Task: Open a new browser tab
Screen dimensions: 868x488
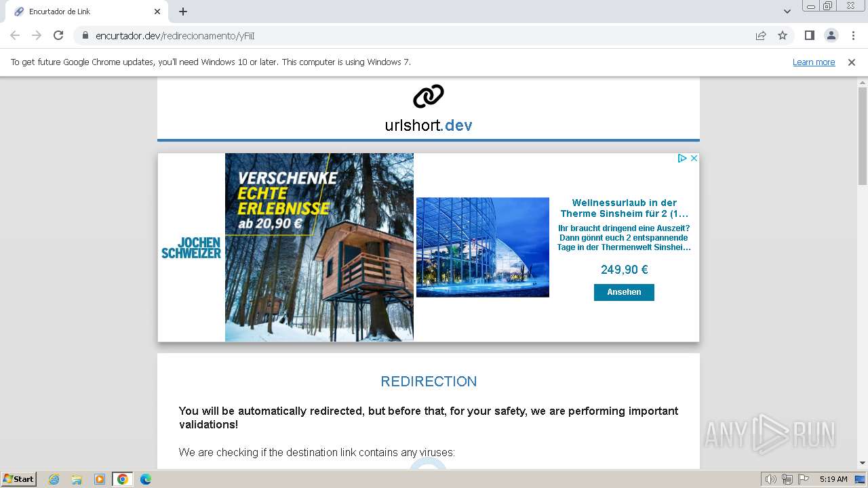Action: point(183,12)
